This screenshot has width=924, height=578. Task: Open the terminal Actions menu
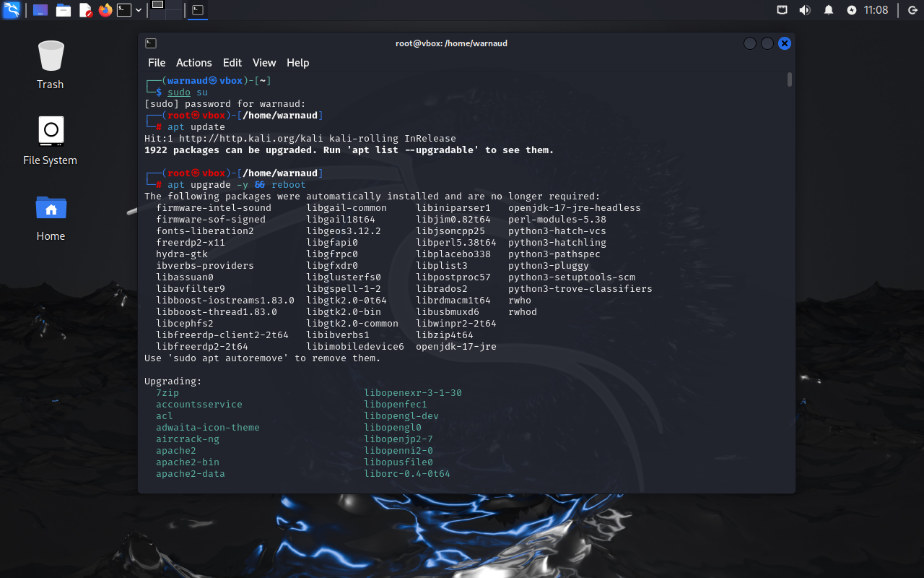193,63
